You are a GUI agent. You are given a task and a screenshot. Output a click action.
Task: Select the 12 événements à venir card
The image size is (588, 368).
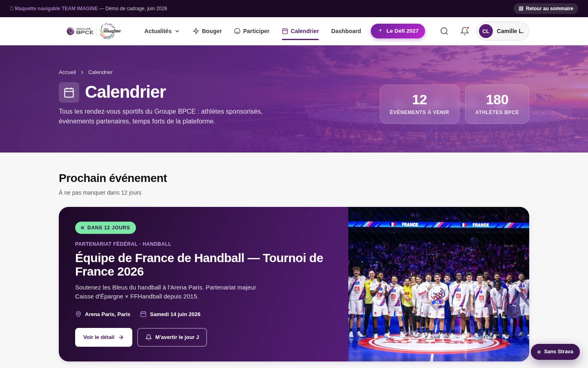[419, 104]
